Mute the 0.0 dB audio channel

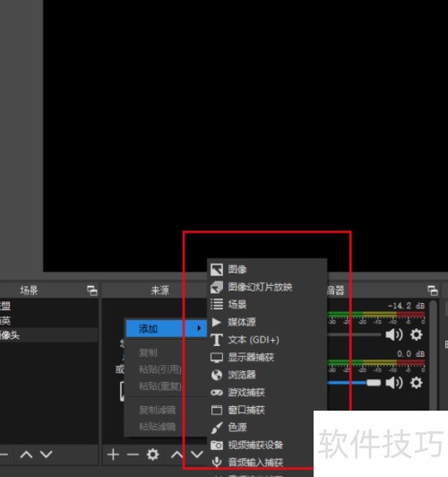click(x=394, y=383)
